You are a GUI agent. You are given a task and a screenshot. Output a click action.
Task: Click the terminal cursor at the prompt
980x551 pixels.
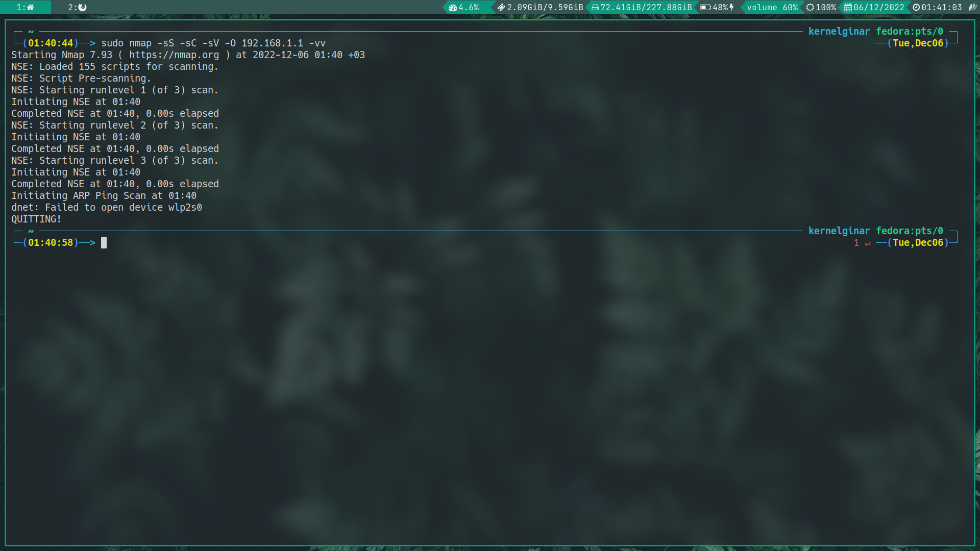[x=104, y=242]
